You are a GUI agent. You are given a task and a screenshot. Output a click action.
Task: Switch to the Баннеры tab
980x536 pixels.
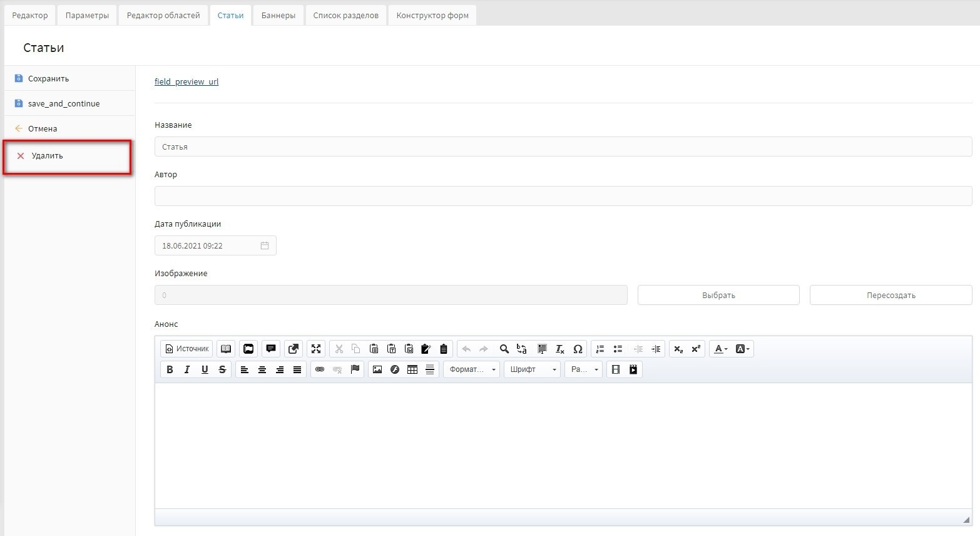click(x=278, y=15)
